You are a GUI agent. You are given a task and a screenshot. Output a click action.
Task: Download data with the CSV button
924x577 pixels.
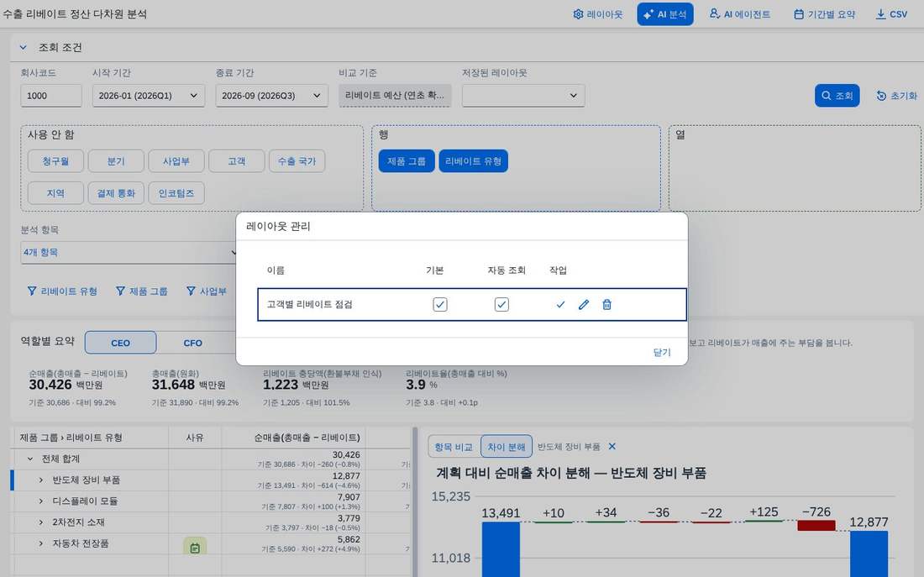click(x=891, y=14)
